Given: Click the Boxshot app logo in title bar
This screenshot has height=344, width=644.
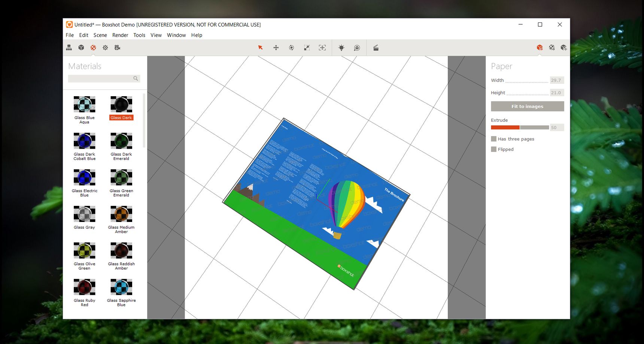Looking at the screenshot, I should 69,24.
